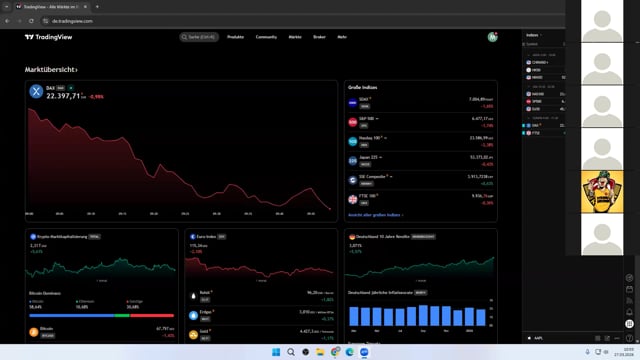Viewport: 640px width, 360px height.
Task: Select SPX in the watchlist panel
Action: [545, 102]
